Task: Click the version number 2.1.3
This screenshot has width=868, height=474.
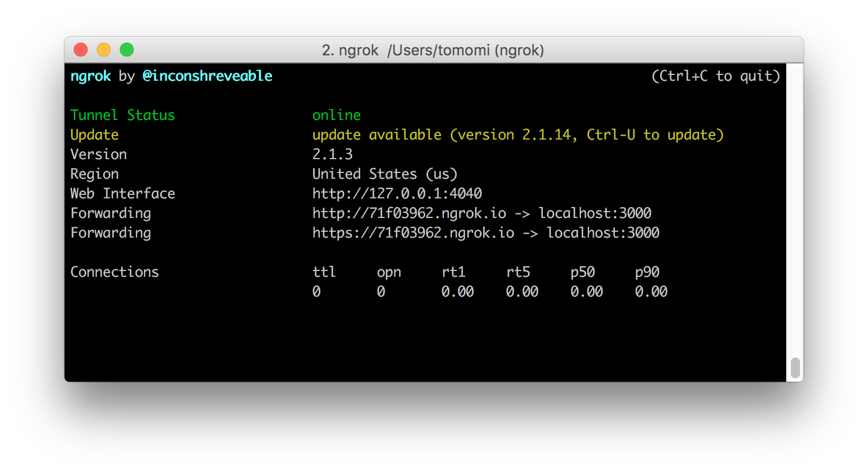Action: [333, 155]
